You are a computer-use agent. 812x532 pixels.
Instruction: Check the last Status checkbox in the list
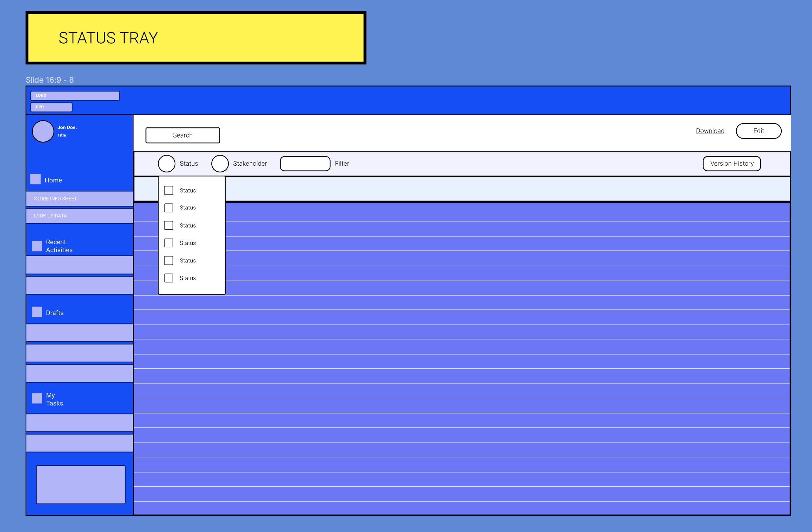click(x=168, y=278)
